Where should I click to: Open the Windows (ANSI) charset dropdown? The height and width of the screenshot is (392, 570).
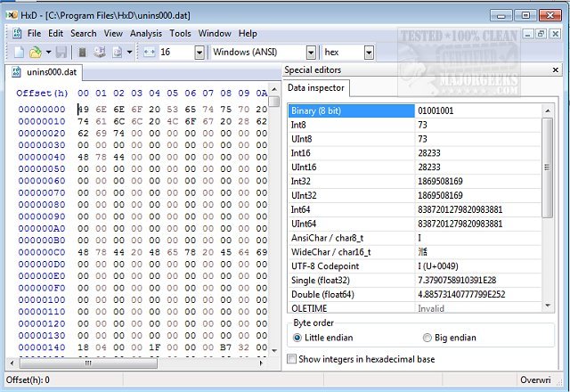[311, 53]
